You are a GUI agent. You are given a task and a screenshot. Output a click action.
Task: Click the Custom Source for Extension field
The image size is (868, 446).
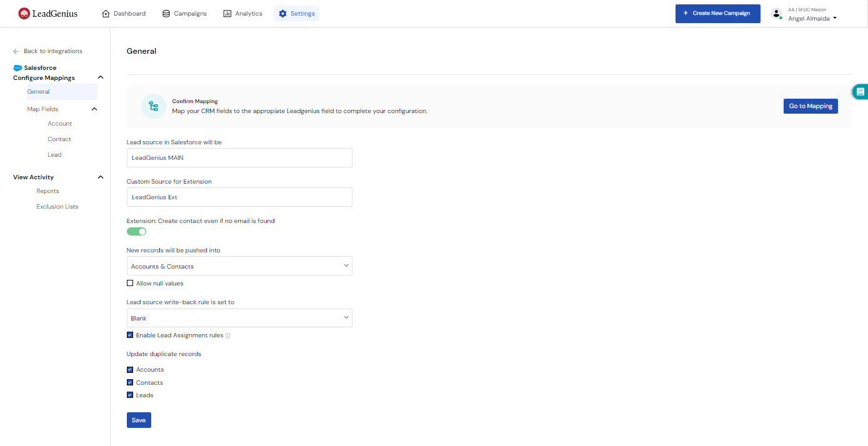[x=239, y=197]
